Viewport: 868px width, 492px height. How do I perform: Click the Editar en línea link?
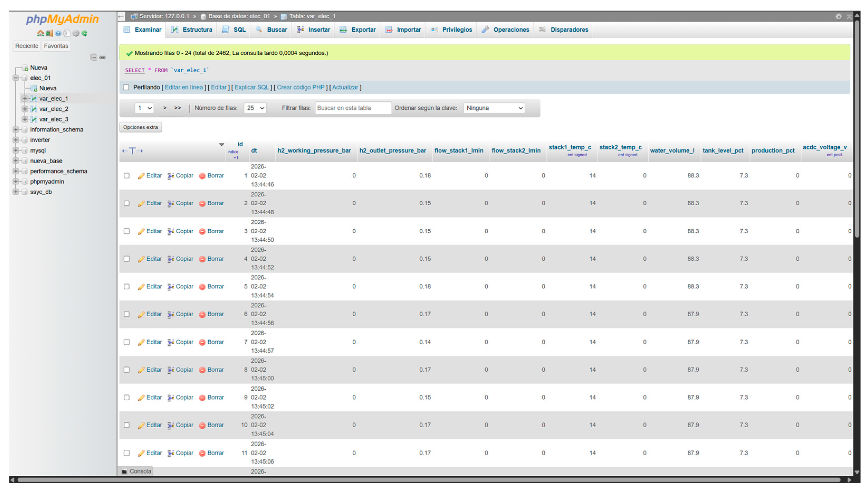(184, 87)
